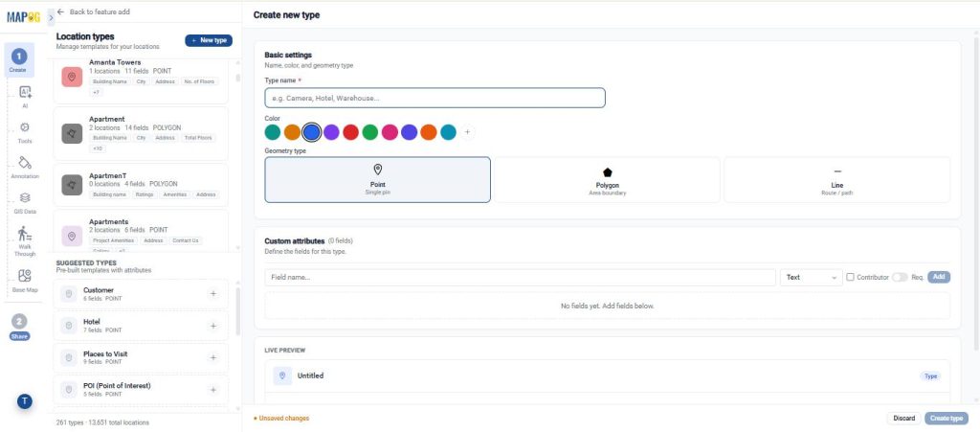980x432 pixels.
Task: Click the user avatar T icon
Action: [24, 401]
